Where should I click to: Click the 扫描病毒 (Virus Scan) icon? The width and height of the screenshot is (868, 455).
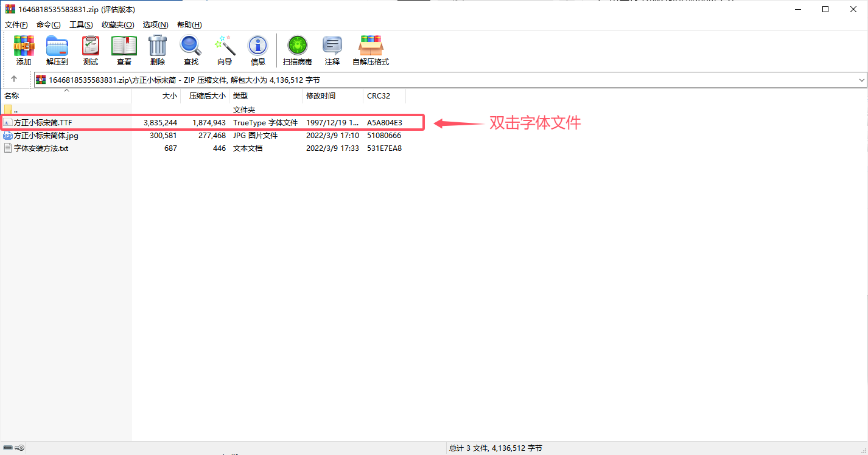[x=298, y=50]
